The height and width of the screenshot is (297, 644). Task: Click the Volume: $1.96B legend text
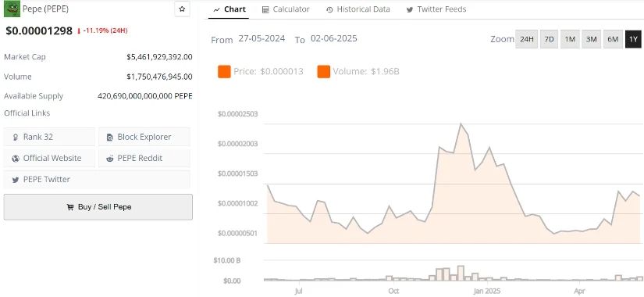click(x=366, y=72)
